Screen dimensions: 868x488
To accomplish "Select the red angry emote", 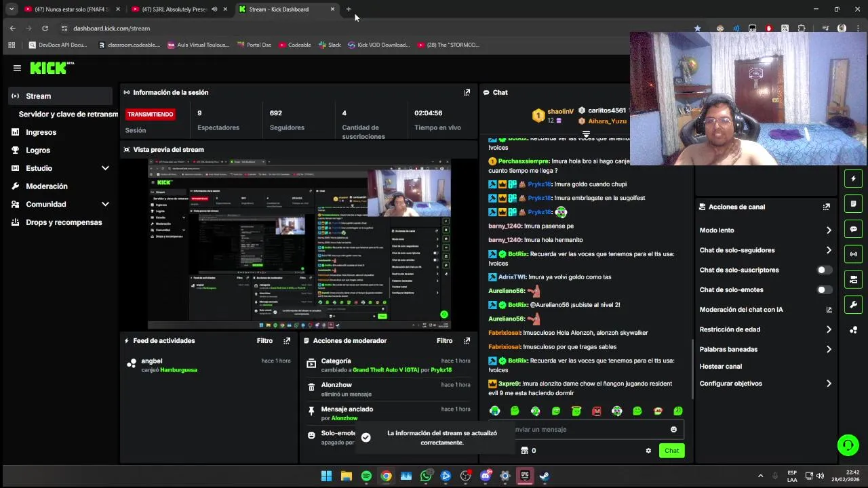I will [597, 411].
